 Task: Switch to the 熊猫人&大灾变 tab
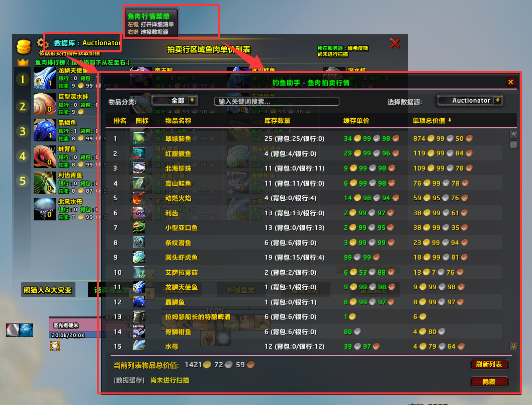coord(48,290)
